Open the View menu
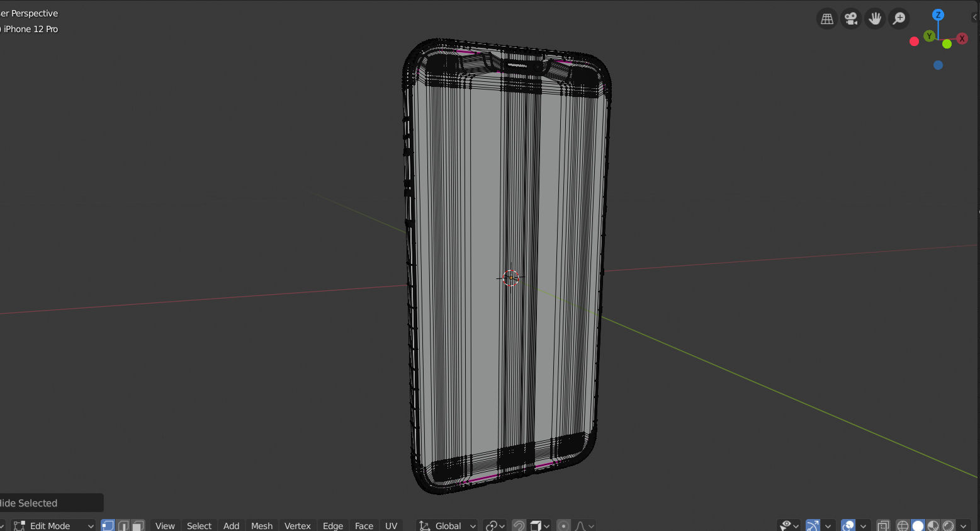The width and height of the screenshot is (980, 531). coord(165,525)
